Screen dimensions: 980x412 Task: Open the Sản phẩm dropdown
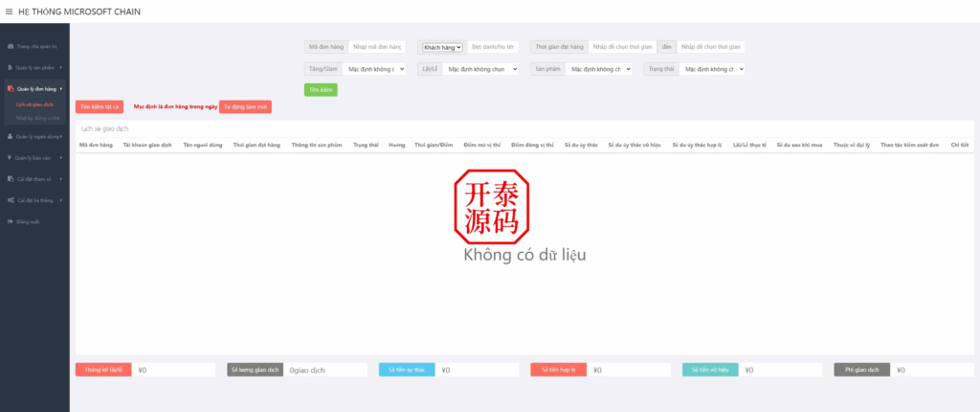click(x=598, y=69)
